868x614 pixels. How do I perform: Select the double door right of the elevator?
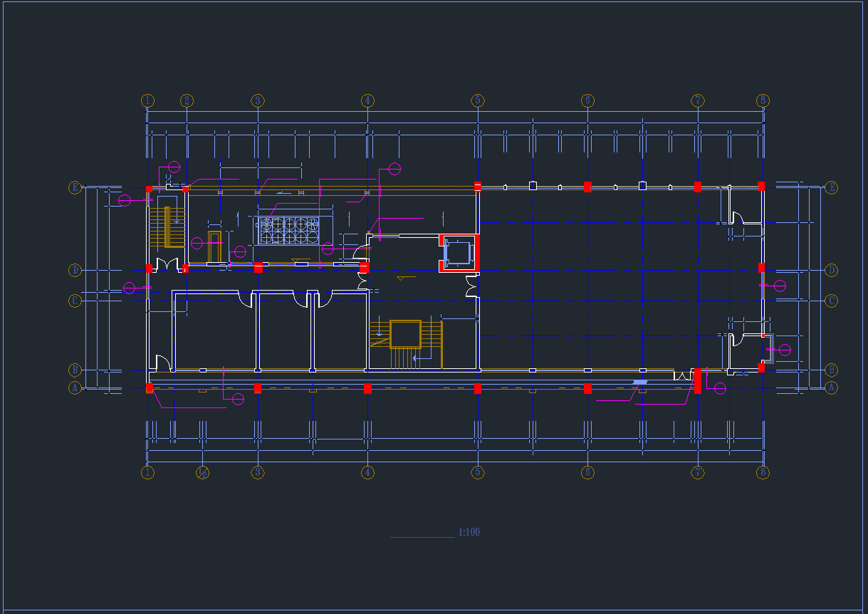[471, 286]
